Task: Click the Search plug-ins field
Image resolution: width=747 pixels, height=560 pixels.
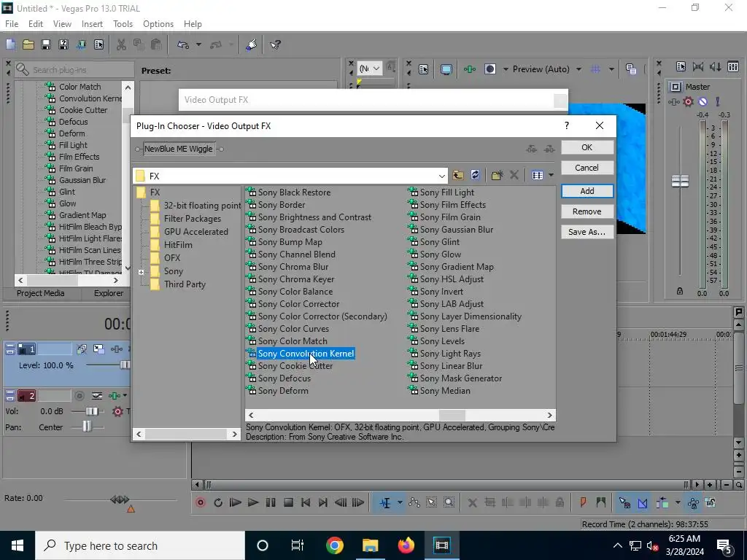Action: pyautogui.click(x=74, y=69)
